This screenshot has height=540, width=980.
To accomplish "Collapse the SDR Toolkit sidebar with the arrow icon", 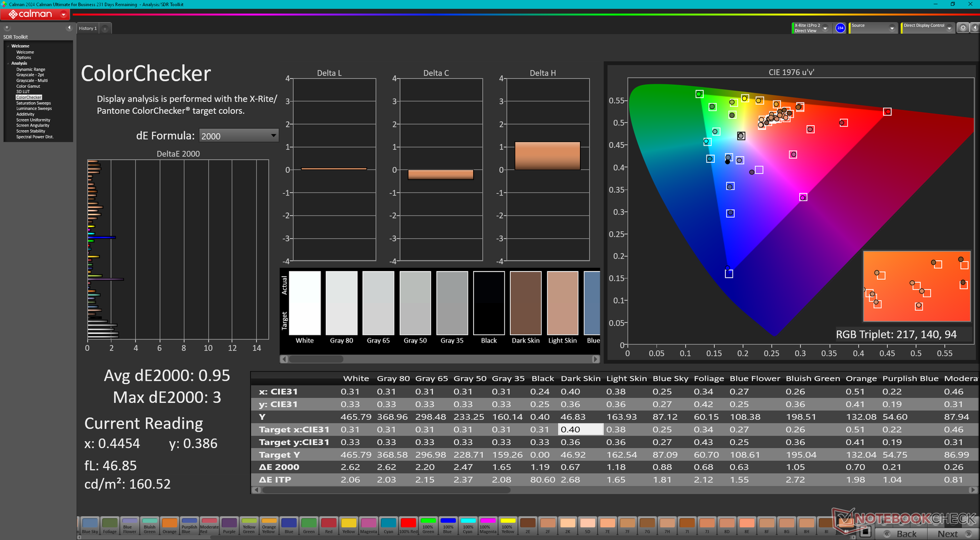I will [69, 28].
